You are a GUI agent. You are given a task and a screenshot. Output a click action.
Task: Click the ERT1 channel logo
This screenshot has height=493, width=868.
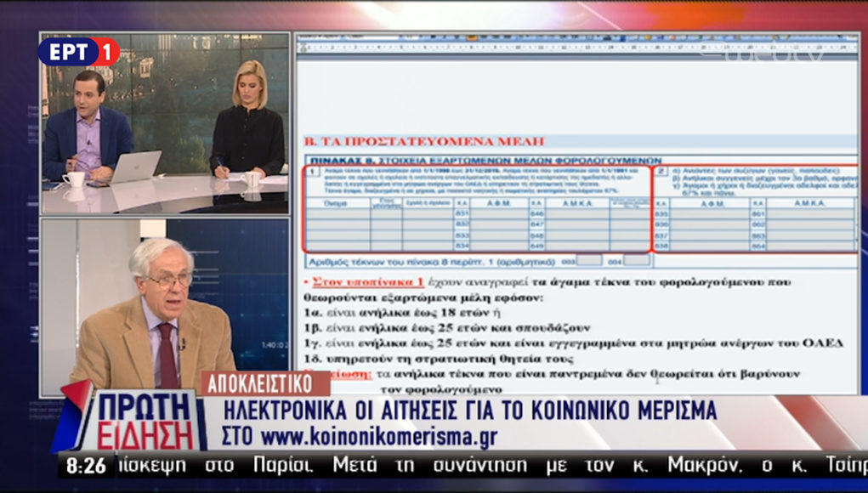coord(78,53)
